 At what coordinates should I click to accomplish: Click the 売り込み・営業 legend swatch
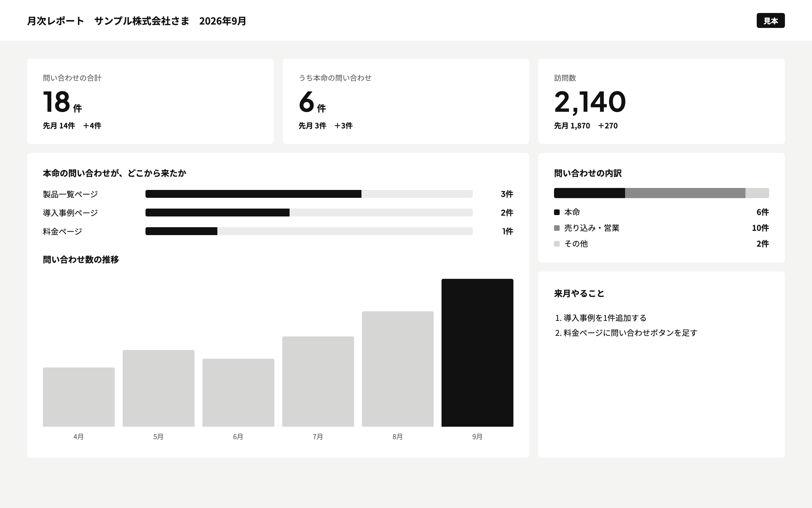(x=557, y=228)
